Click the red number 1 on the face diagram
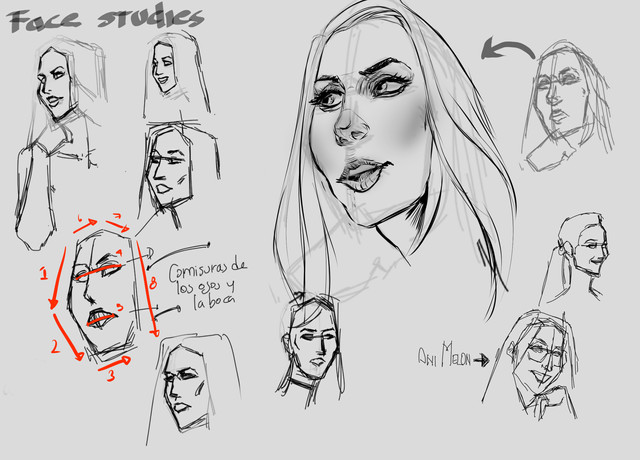The width and height of the screenshot is (640, 460). [x=44, y=273]
